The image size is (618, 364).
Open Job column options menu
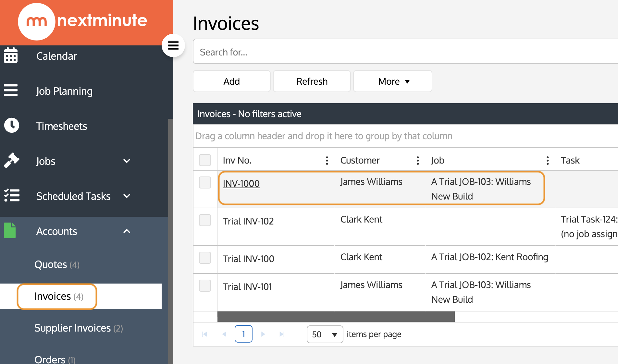[x=548, y=160]
